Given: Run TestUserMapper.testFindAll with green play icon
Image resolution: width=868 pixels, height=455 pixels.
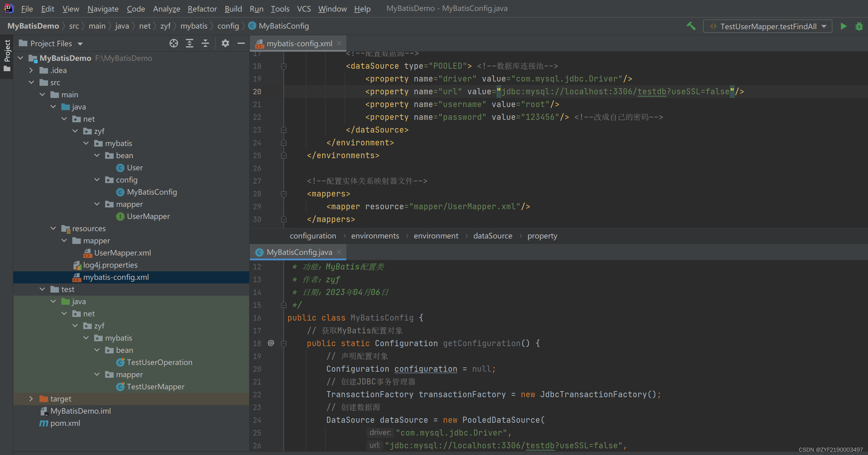Looking at the screenshot, I should 843,26.
